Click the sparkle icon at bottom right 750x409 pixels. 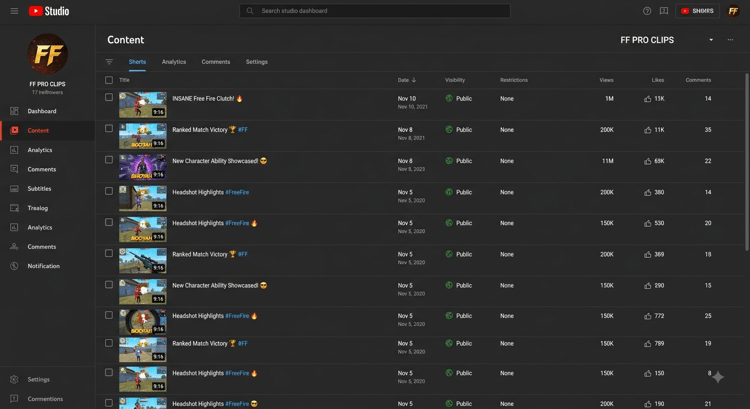[718, 377]
